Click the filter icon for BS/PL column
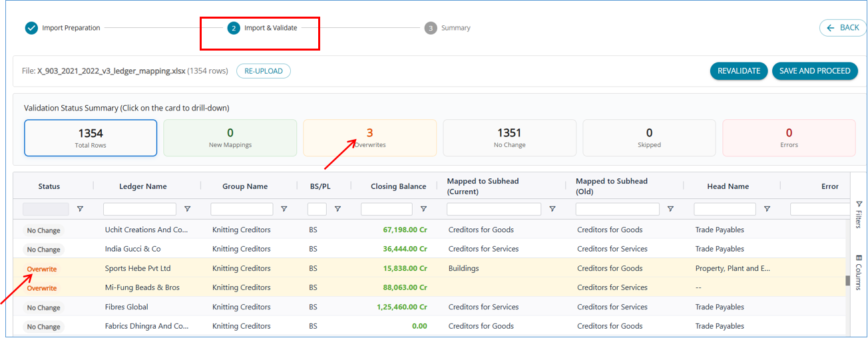The image size is (868, 338). click(x=337, y=209)
